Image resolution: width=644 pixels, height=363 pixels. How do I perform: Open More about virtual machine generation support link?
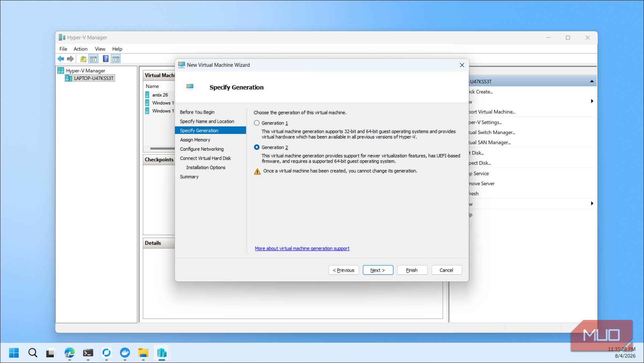pos(302,249)
